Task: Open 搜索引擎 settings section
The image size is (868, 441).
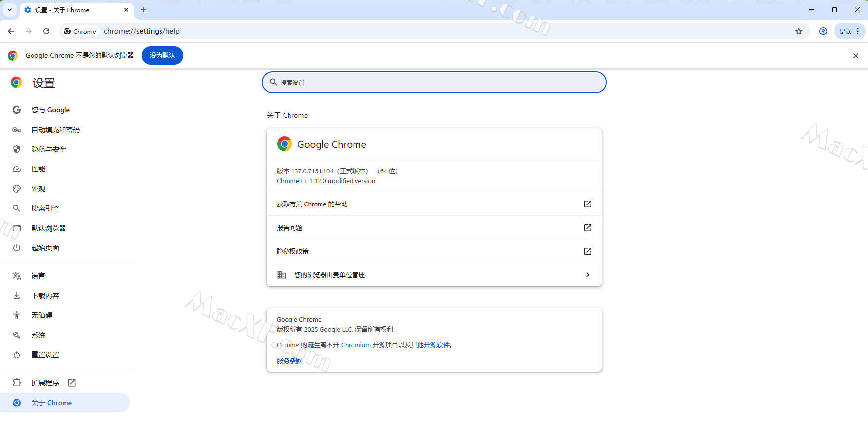Action: click(65, 208)
